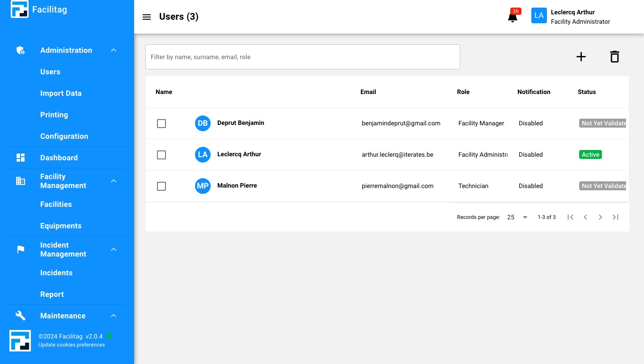This screenshot has width=644, height=364.
Task: Open the Dashboard menu item
Action: 59,158
